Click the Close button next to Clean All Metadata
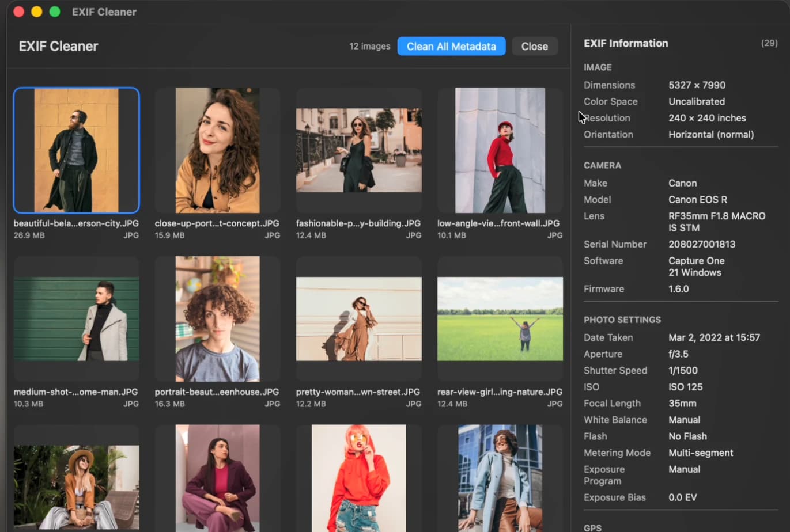The height and width of the screenshot is (532, 790). pos(534,46)
